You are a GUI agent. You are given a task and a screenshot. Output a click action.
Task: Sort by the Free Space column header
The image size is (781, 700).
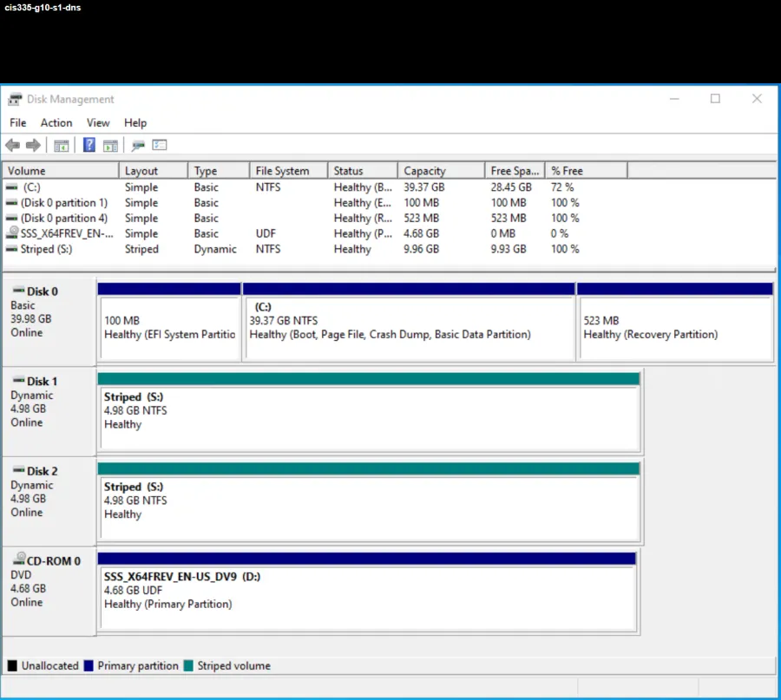click(515, 171)
